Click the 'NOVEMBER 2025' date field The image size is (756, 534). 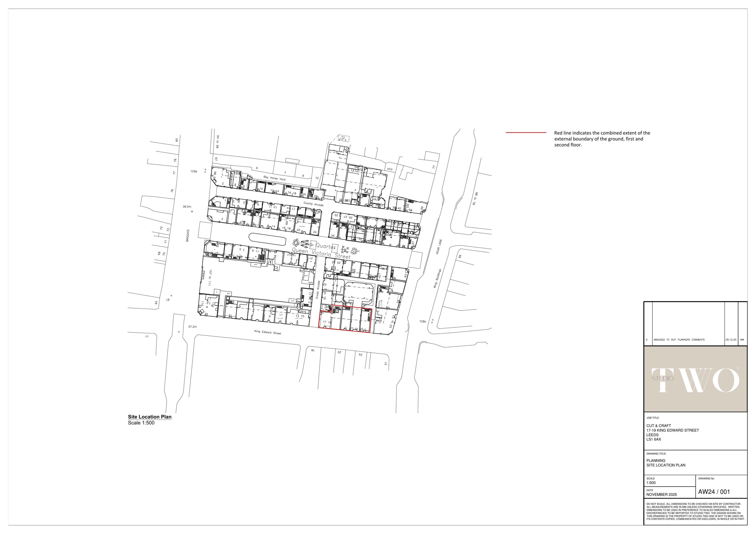(661, 494)
